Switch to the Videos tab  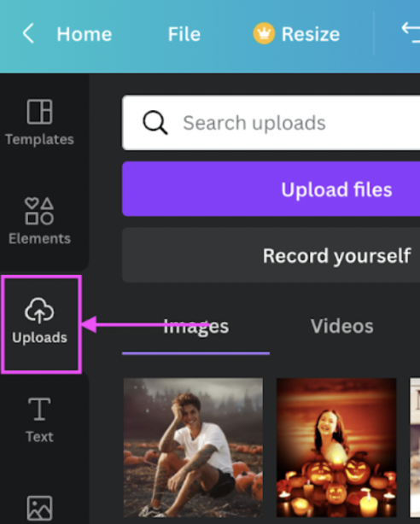pyautogui.click(x=341, y=326)
